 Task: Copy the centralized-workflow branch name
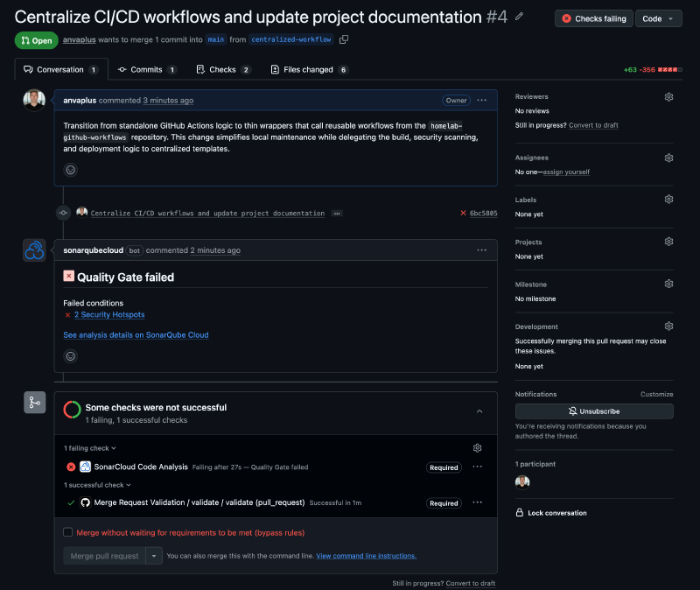coord(344,39)
